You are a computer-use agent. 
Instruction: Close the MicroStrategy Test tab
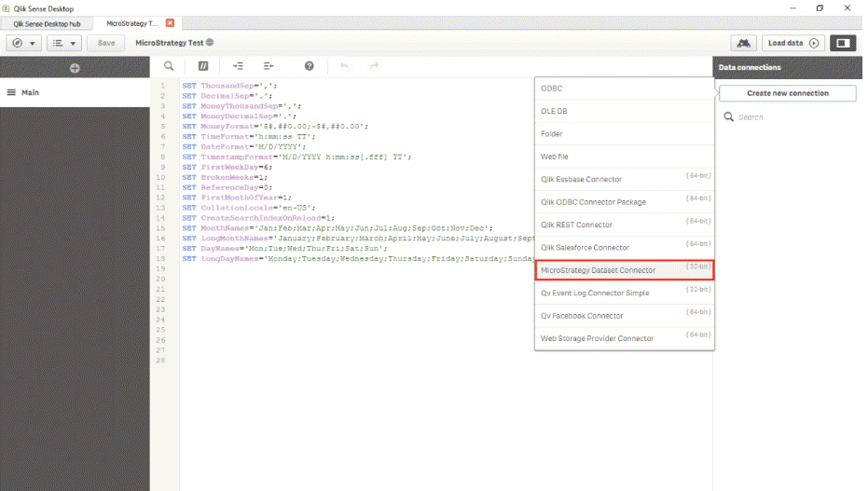tap(169, 22)
